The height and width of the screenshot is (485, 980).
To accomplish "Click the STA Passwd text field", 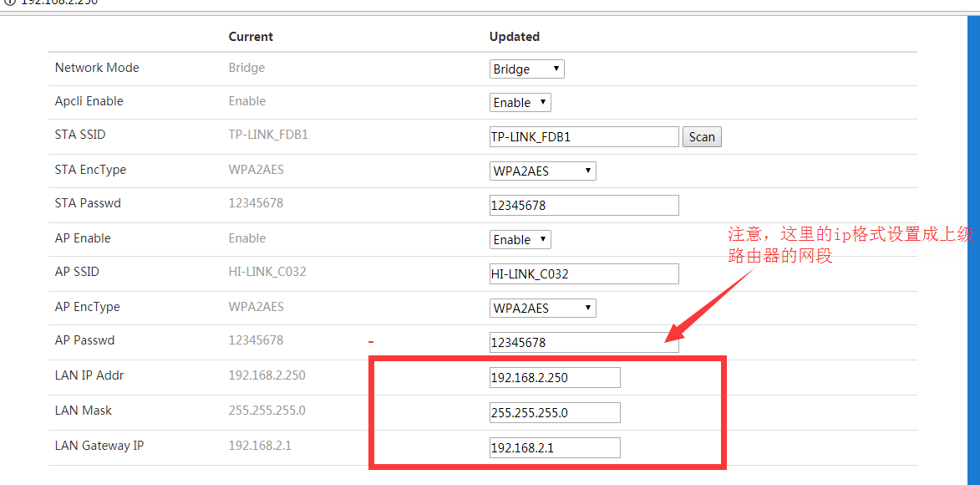I will (583, 206).
